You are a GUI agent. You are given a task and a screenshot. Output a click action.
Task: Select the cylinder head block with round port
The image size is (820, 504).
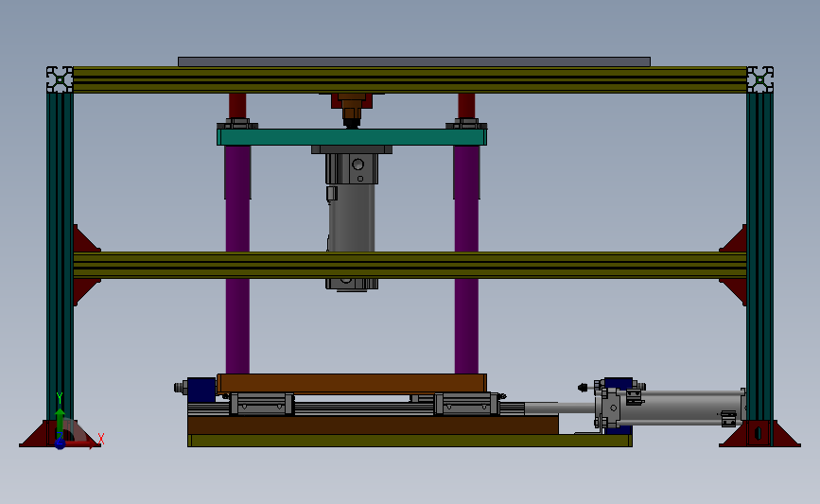352,169
